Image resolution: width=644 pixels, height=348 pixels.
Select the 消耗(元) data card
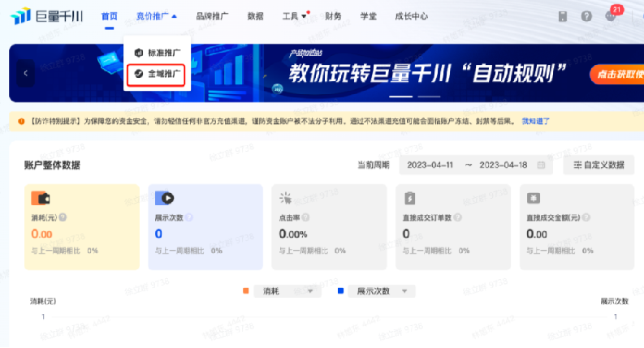pos(82,227)
